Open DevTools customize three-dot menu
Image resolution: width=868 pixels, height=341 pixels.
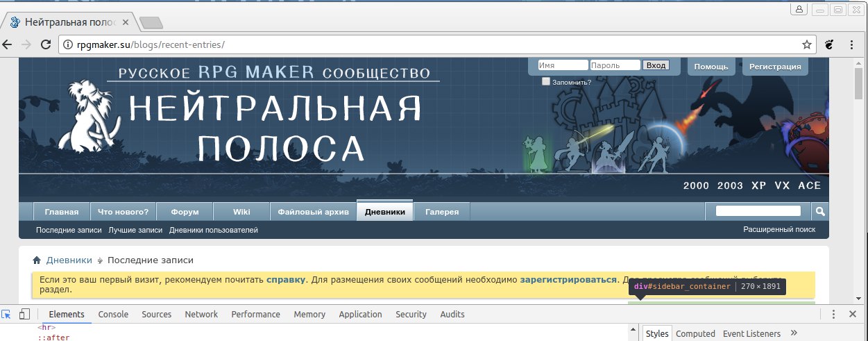point(834,314)
